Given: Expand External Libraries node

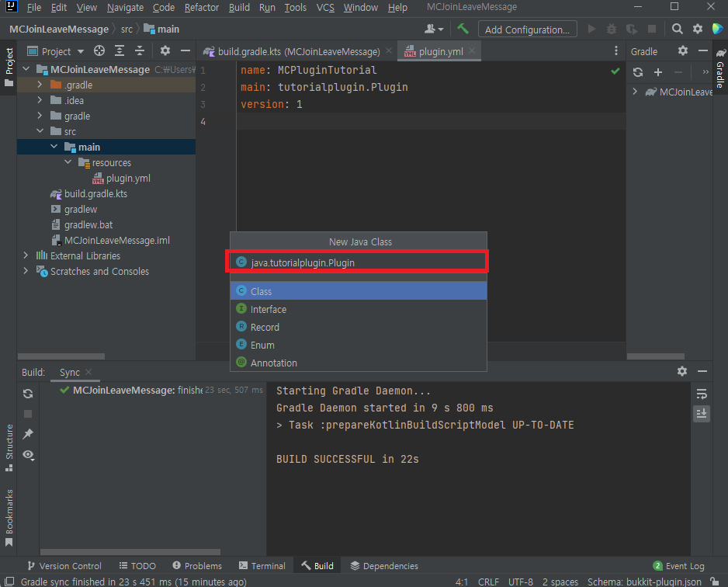Looking at the screenshot, I should tap(26, 255).
